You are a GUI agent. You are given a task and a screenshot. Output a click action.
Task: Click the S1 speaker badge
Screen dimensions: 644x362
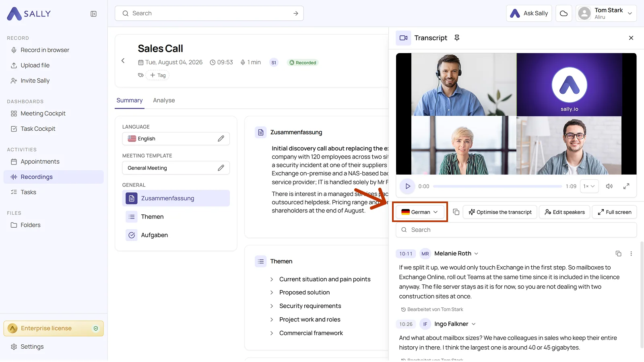coord(274,63)
